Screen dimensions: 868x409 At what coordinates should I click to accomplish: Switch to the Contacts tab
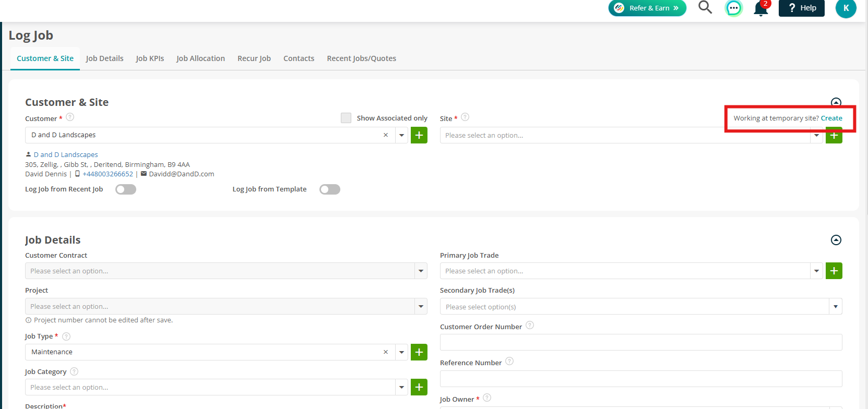(x=299, y=58)
